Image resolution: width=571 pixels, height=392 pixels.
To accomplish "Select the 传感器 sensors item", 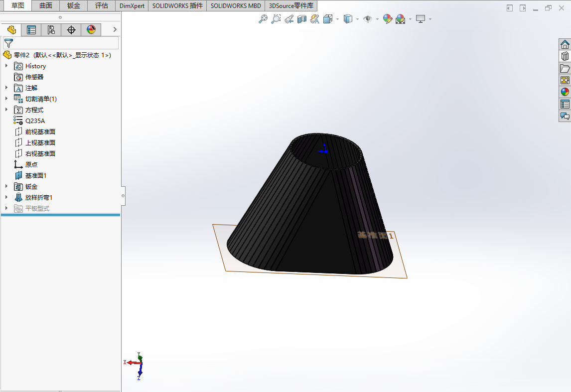I will click(34, 77).
